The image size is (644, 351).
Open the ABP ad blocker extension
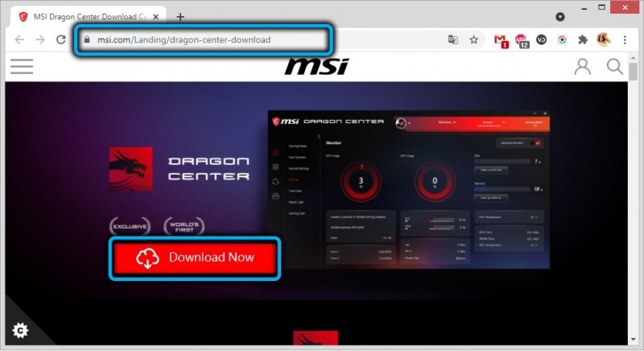(522, 40)
